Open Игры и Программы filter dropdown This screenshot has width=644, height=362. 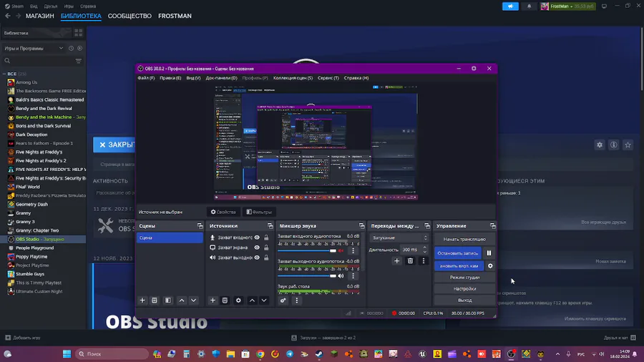33,49
